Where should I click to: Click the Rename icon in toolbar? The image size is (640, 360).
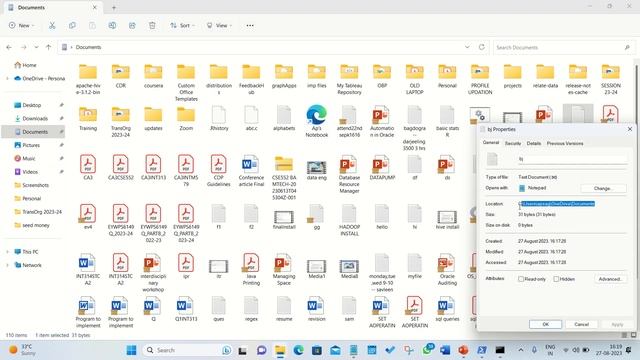[x=112, y=25]
